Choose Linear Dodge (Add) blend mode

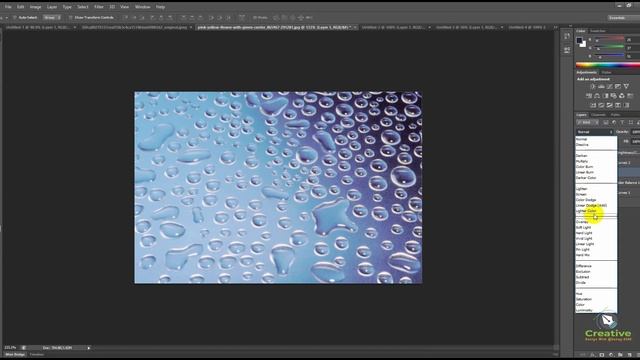[596, 205]
